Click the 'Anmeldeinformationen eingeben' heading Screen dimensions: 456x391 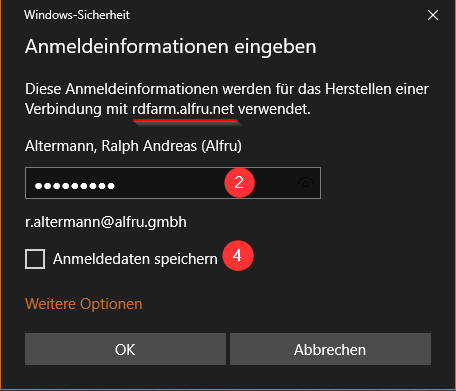click(x=171, y=46)
